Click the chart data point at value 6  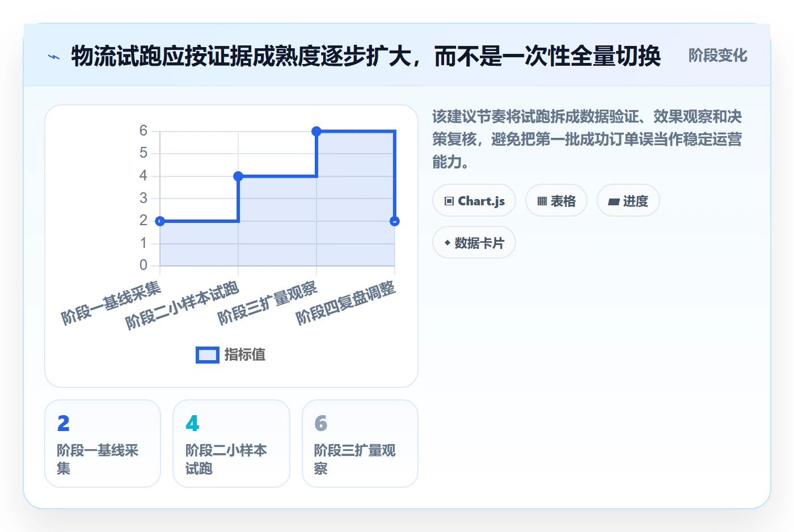[316, 132]
